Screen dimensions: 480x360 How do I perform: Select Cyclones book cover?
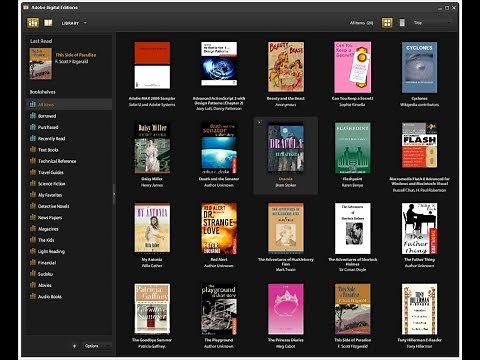(419, 67)
